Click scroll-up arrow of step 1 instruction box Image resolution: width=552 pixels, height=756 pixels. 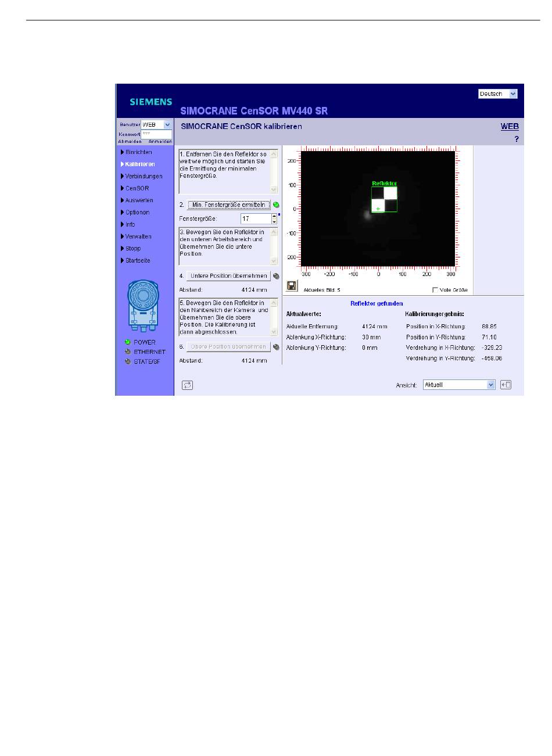coord(274,154)
